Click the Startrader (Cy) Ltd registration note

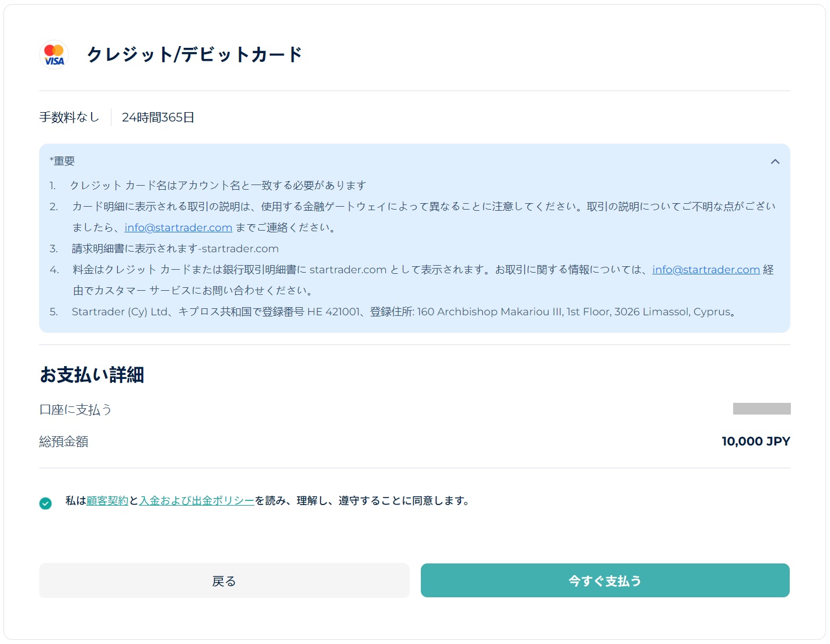click(x=403, y=312)
